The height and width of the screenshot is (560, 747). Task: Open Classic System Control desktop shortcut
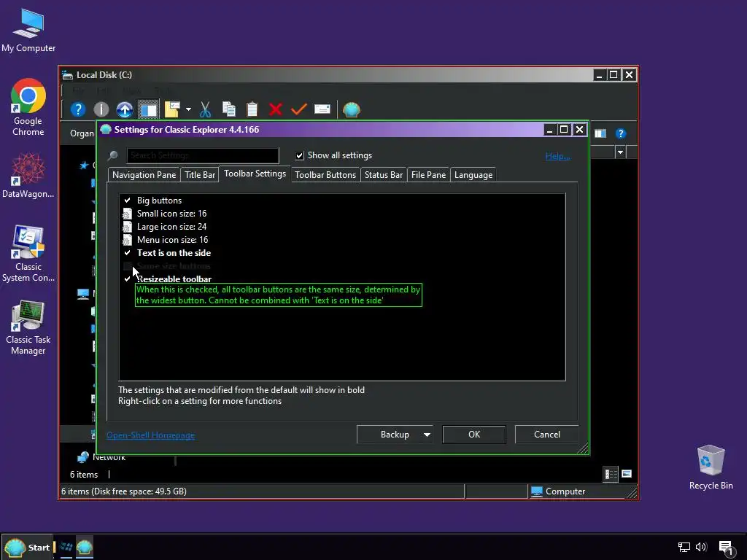(28, 253)
